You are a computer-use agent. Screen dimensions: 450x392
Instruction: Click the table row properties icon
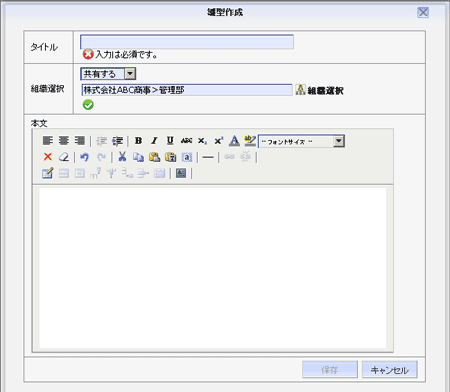coord(64,173)
